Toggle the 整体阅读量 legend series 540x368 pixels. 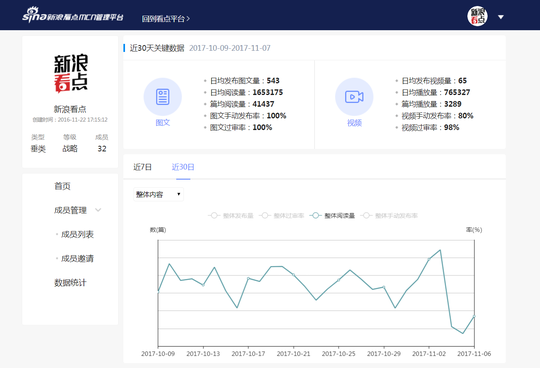(332, 215)
